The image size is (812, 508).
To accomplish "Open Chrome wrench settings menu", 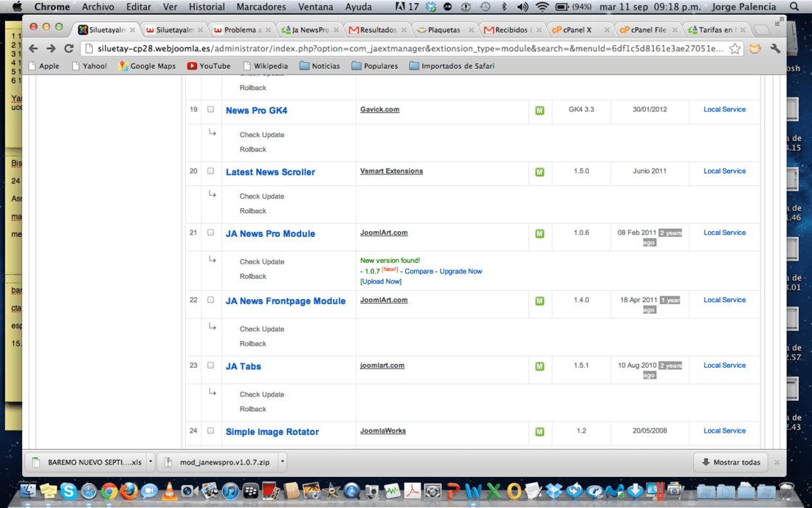I will (x=775, y=49).
